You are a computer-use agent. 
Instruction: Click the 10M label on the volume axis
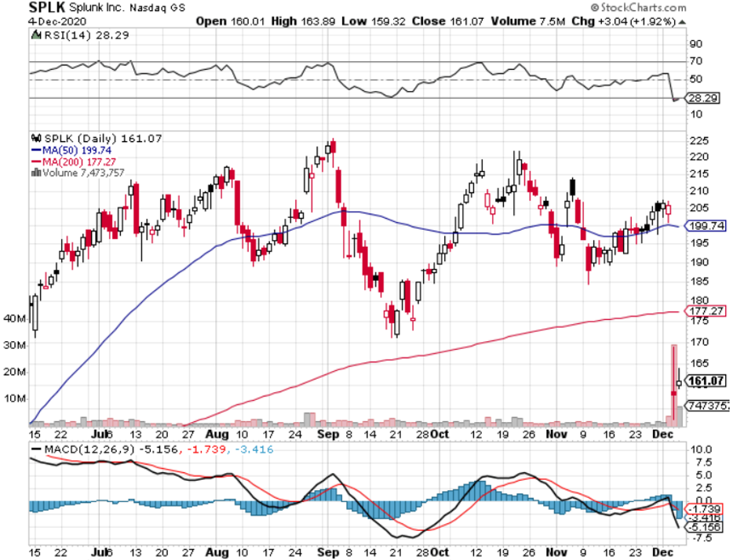click(x=15, y=398)
